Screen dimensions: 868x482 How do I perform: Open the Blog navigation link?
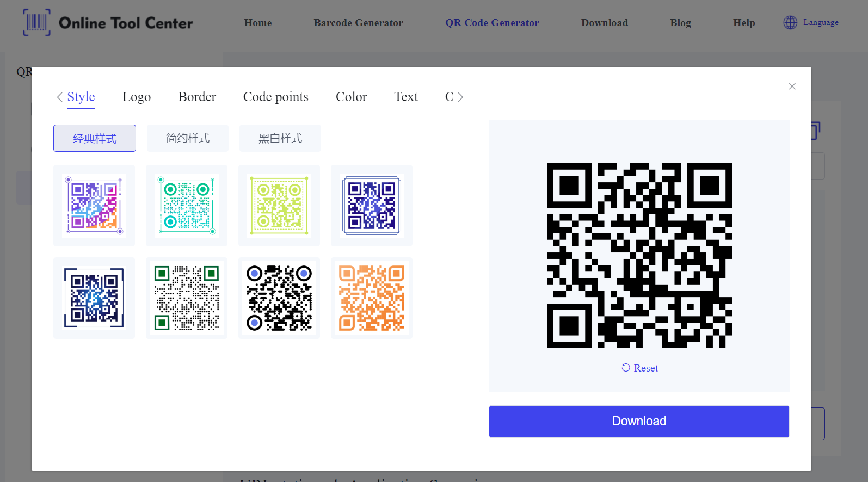pos(681,23)
